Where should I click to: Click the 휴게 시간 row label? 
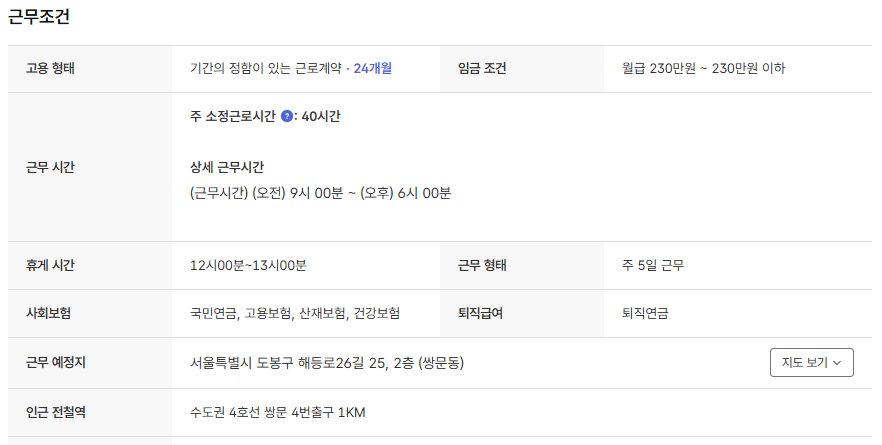(51, 265)
